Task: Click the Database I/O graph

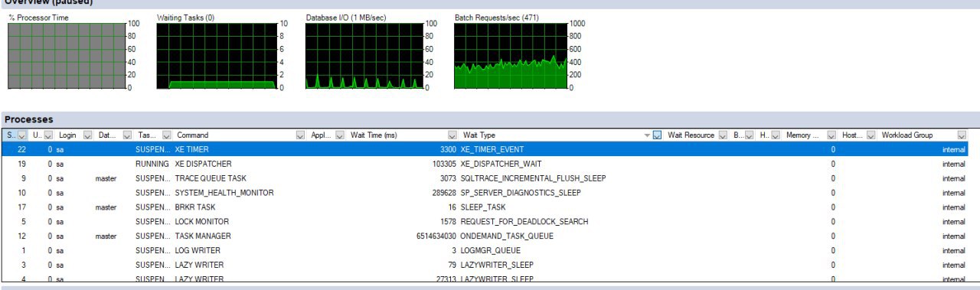Action: 364,55
